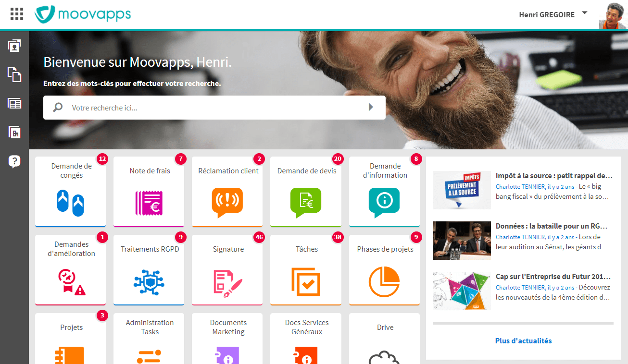Open article Impôt à la source : petit rappel
This screenshot has width=628, height=364.
pos(554,175)
